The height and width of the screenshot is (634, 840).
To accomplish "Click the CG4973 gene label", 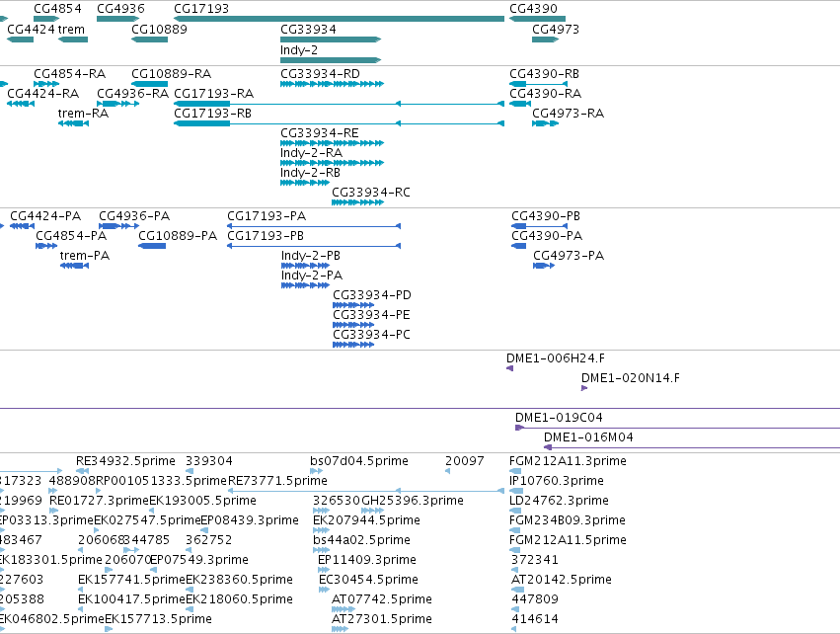I will pyautogui.click(x=556, y=30).
